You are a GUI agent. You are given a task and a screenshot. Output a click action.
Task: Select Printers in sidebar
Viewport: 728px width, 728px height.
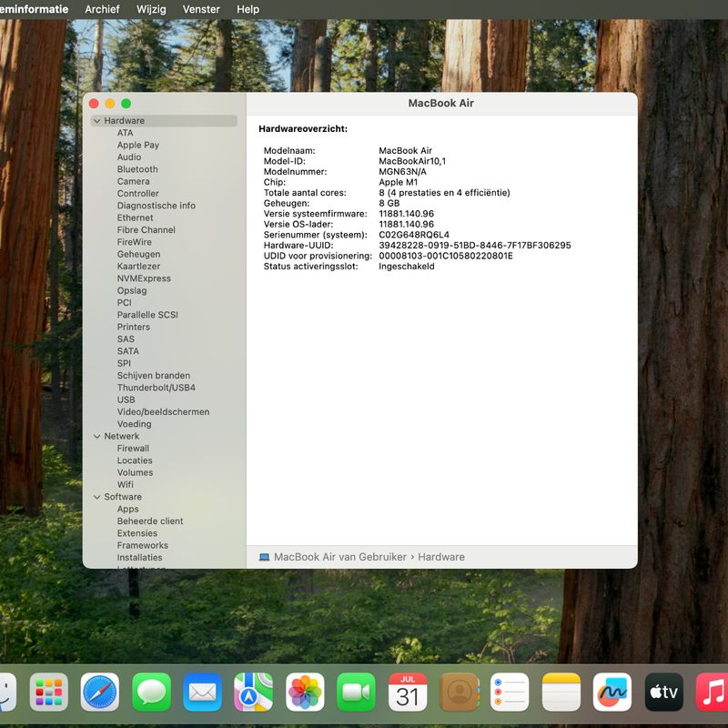click(x=133, y=327)
